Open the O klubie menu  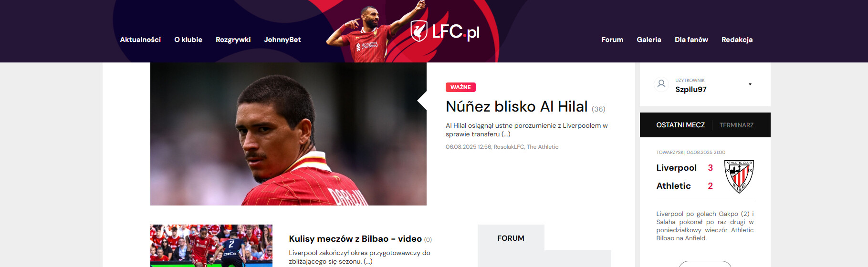[188, 40]
